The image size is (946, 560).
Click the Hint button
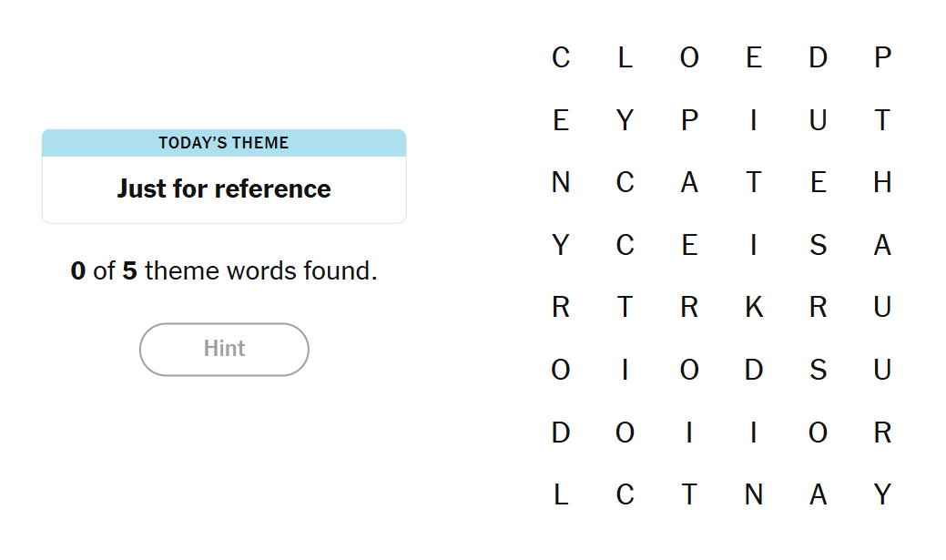click(224, 349)
